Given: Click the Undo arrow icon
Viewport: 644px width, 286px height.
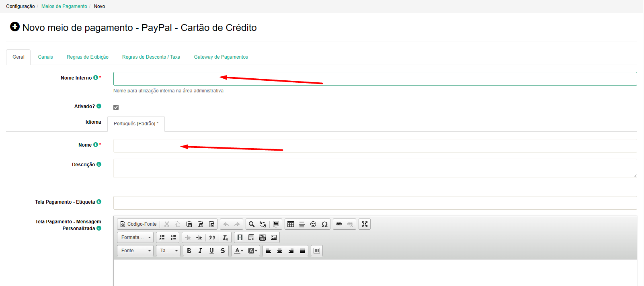Looking at the screenshot, I should coord(226,224).
